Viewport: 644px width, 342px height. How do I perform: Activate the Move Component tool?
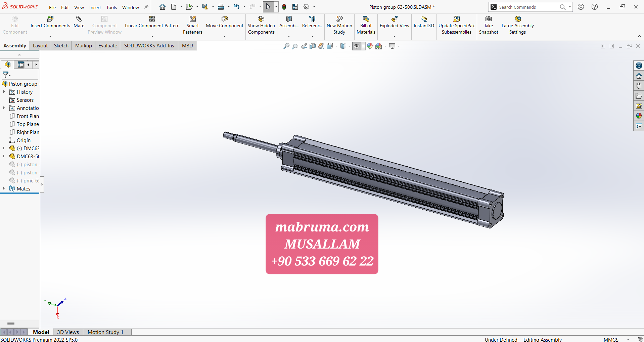coord(224,22)
